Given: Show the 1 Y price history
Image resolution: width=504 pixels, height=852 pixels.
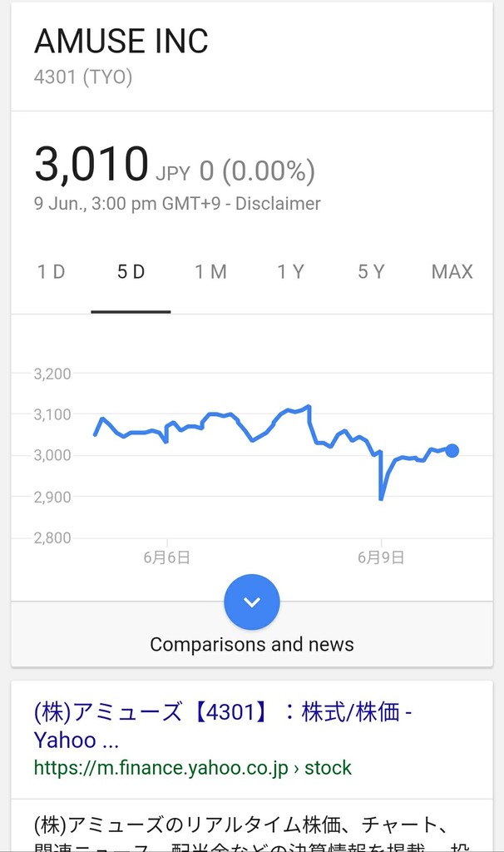Looking at the screenshot, I should tap(290, 272).
